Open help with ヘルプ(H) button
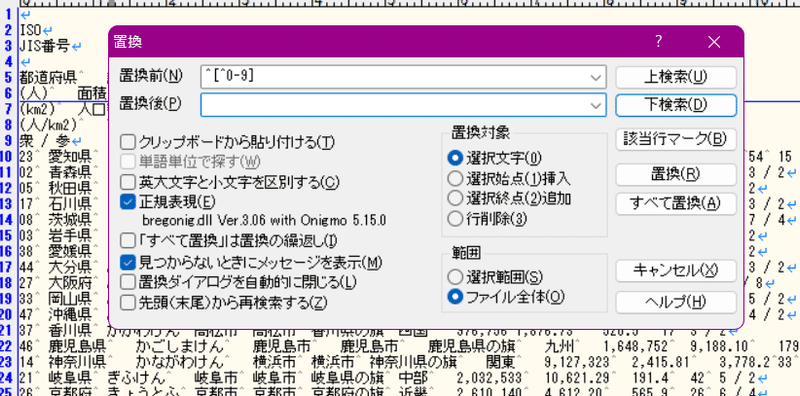The image size is (800, 396). point(676,302)
